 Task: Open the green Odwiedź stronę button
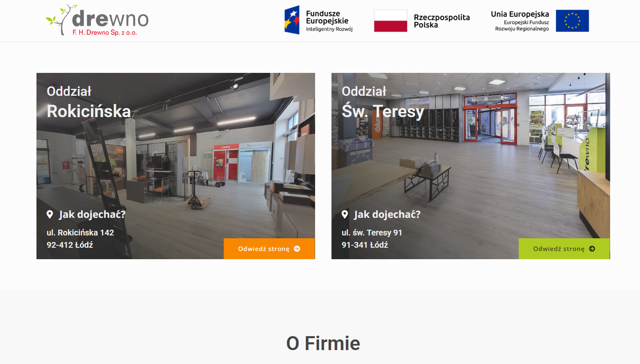(564, 249)
